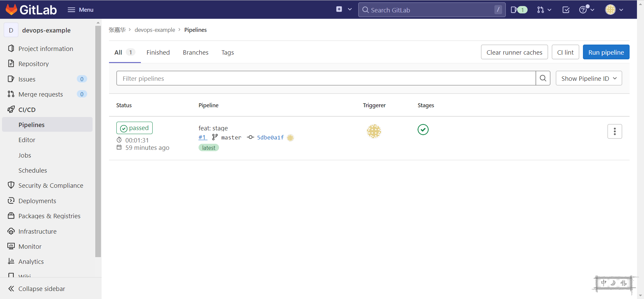644x299 pixels.
Task: Open the Menu hamburger button
Action: tap(80, 10)
